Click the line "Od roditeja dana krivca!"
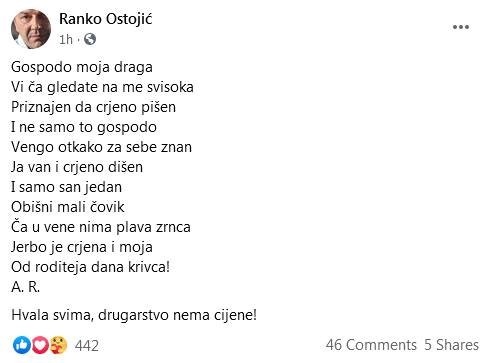Viewport: 488px width, 363px height. 90,267
